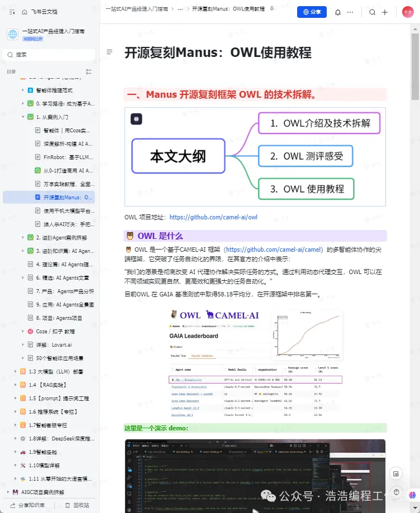Viewport: 420px width, 513px height.
Task: Open github.com/camel-ai/camel link
Action: click(x=273, y=250)
